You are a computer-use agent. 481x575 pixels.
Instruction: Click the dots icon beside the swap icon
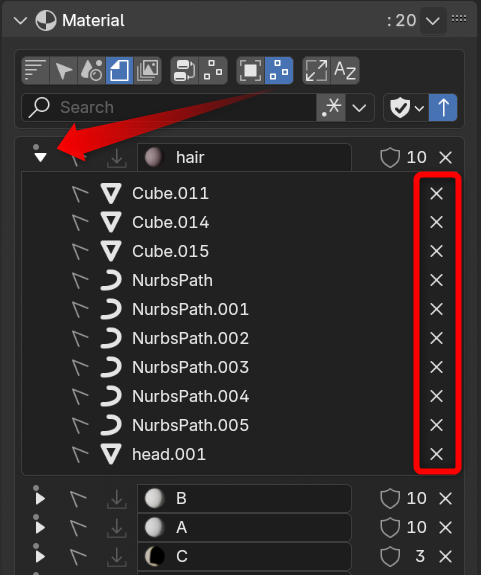point(213,70)
